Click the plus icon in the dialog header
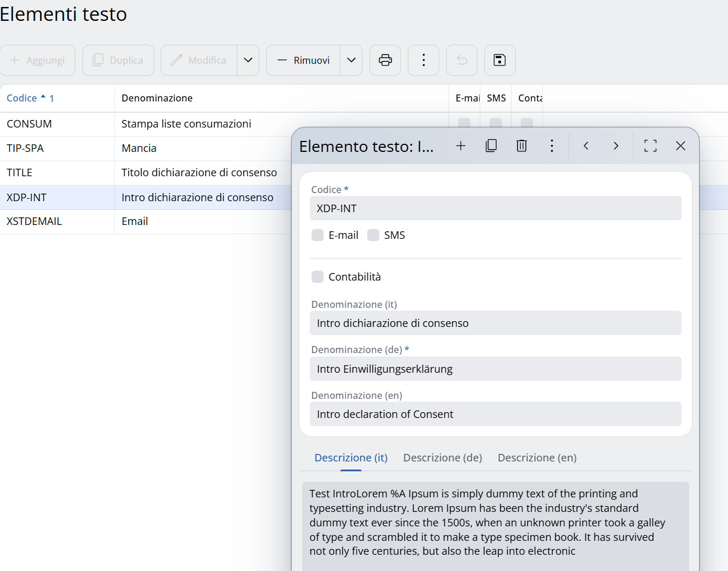728x571 pixels. [461, 146]
